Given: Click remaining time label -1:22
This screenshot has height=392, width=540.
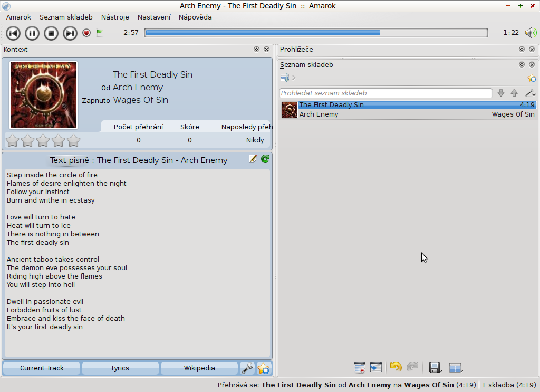Looking at the screenshot, I should (x=509, y=33).
